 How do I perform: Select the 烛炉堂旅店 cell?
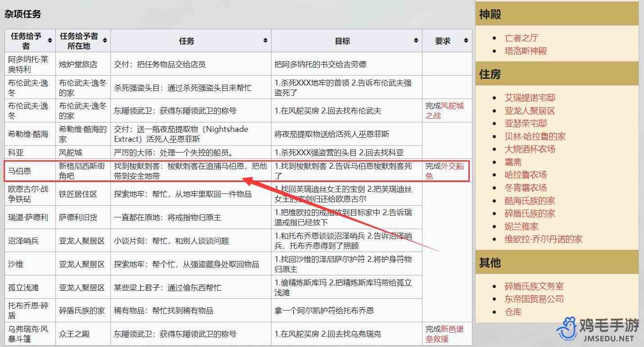coord(83,64)
